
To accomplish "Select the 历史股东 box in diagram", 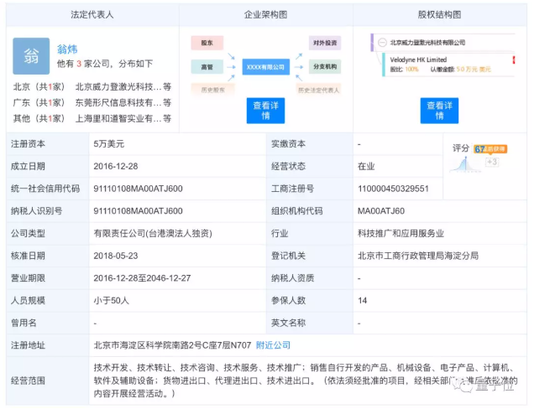I will tap(213, 90).
